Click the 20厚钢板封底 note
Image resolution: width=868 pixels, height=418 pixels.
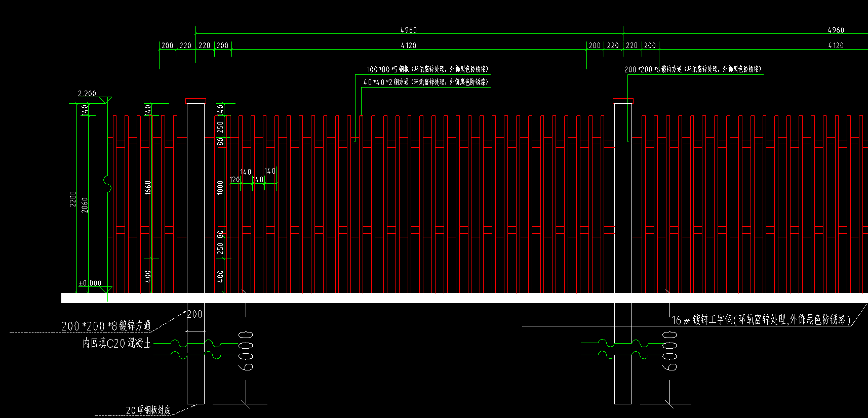point(148,410)
